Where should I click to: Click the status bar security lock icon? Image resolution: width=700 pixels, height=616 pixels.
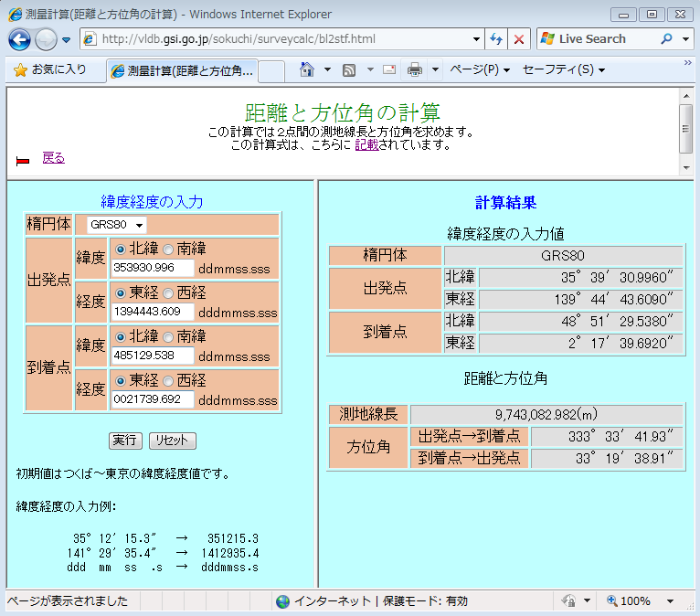click(569, 600)
